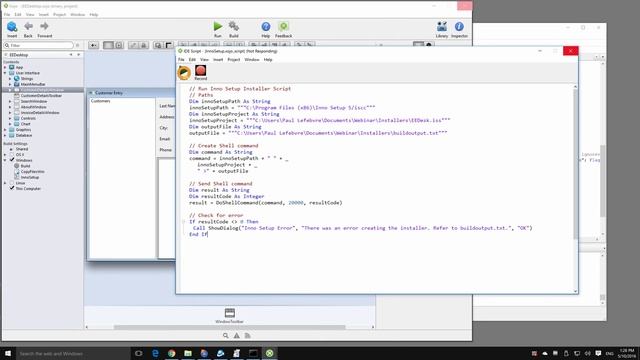Expand the SearchWindow item
This screenshot has width=640, height=360.
pos(10,101)
